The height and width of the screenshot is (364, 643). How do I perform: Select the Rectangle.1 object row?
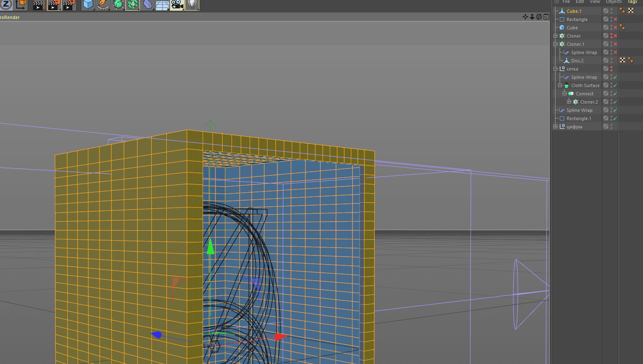point(579,118)
